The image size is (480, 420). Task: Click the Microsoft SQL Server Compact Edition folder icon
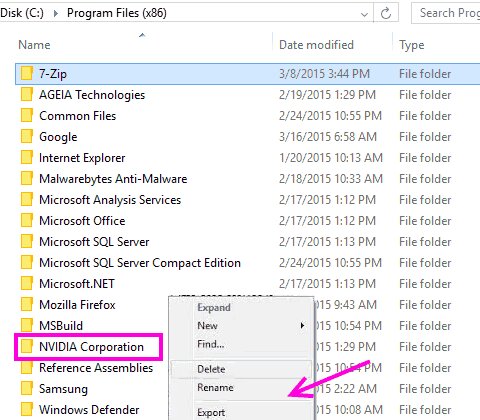(27, 263)
